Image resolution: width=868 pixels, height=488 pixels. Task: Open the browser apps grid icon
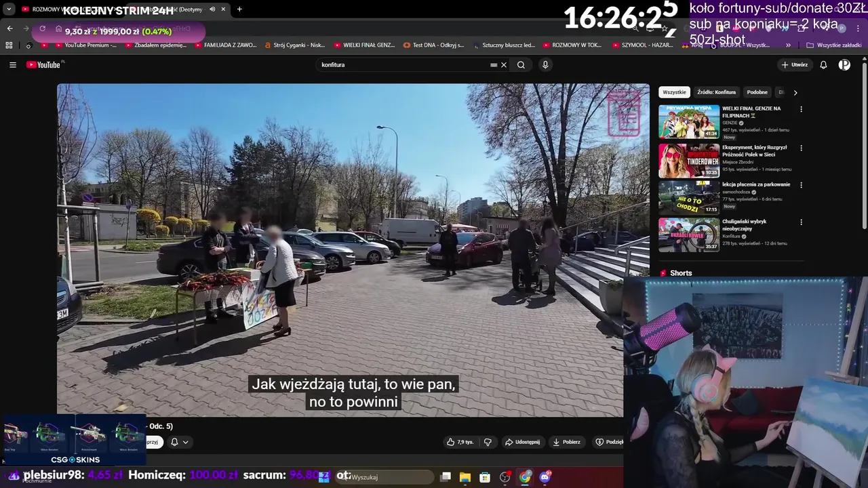(9, 45)
